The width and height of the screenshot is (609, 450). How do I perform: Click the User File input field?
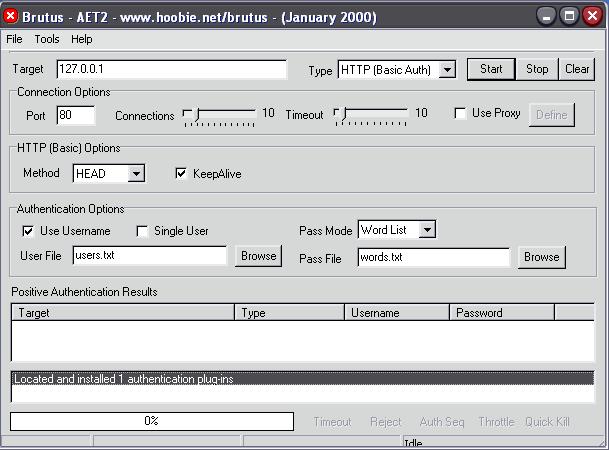(150, 255)
